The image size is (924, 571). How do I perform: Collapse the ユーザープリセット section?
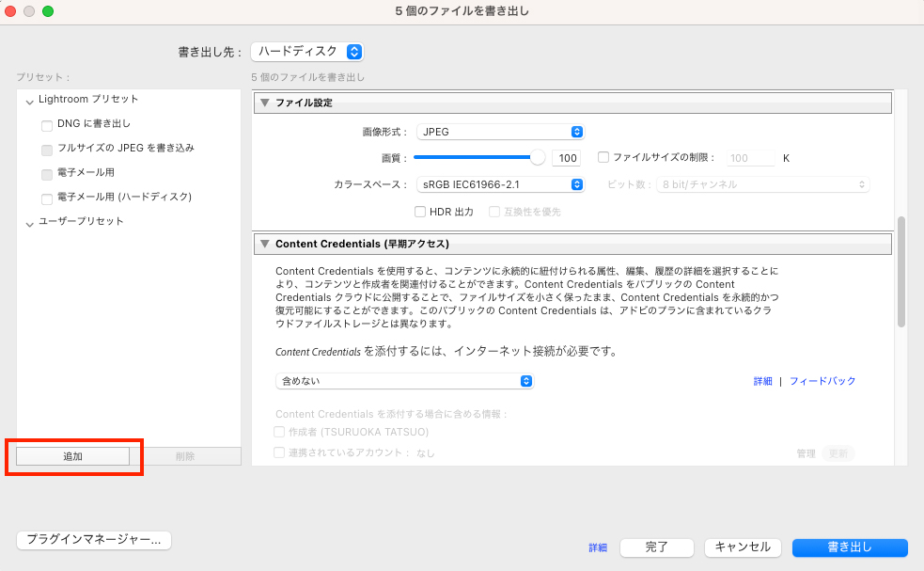pyautogui.click(x=29, y=226)
